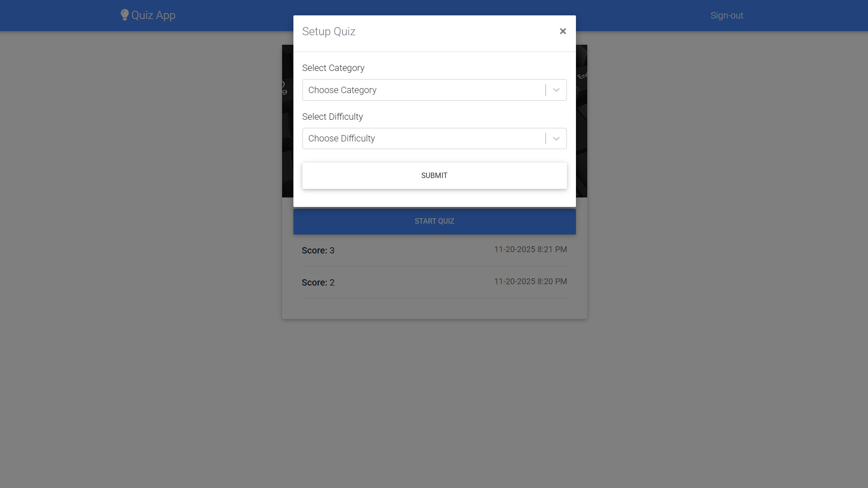Expand the Choose Difficulty chevron arrow
This screenshot has height=488, width=868.
(x=556, y=139)
